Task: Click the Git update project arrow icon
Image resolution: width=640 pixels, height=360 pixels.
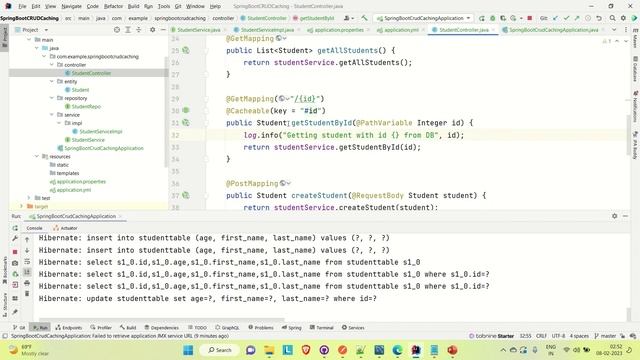Action: 556,18
